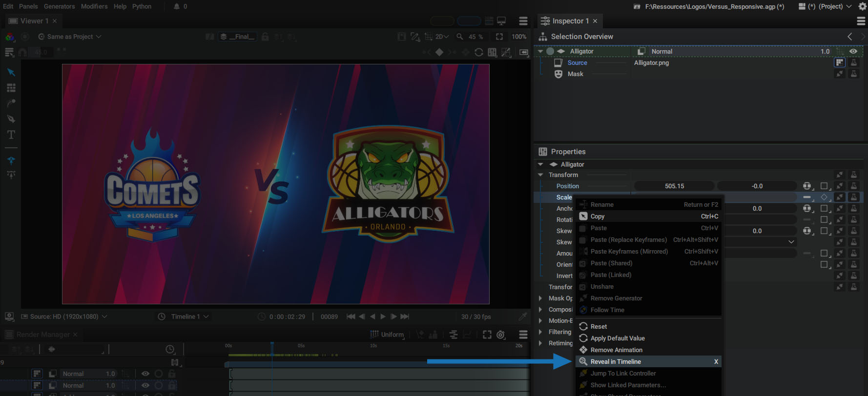Open the Generators menu
Screen dimensions: 868x396
(x=60, y=6)
